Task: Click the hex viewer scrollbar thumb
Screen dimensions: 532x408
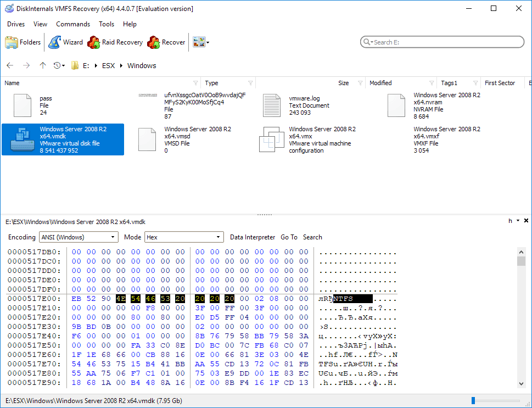Action: pos(522,261)
